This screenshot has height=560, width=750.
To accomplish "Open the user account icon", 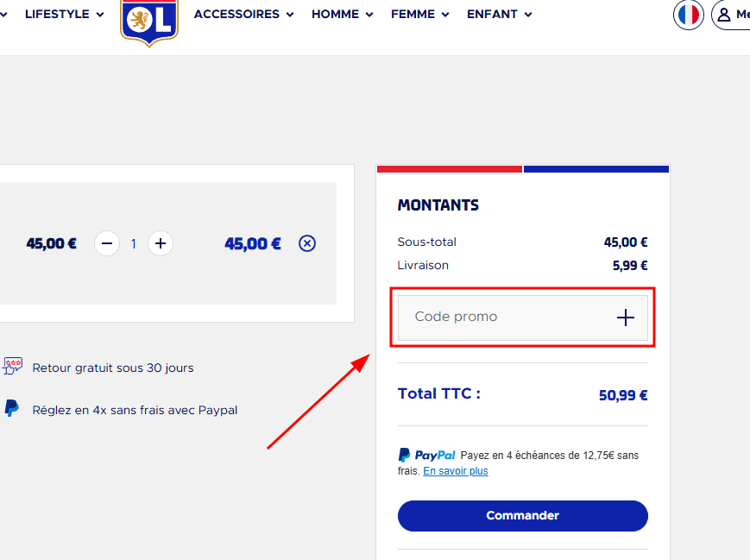I will click(724, 15).
